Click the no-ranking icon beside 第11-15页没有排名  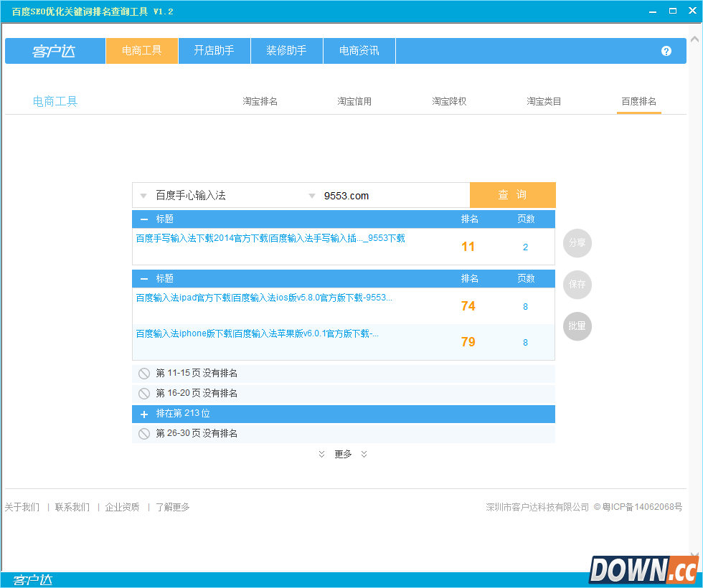145,373
